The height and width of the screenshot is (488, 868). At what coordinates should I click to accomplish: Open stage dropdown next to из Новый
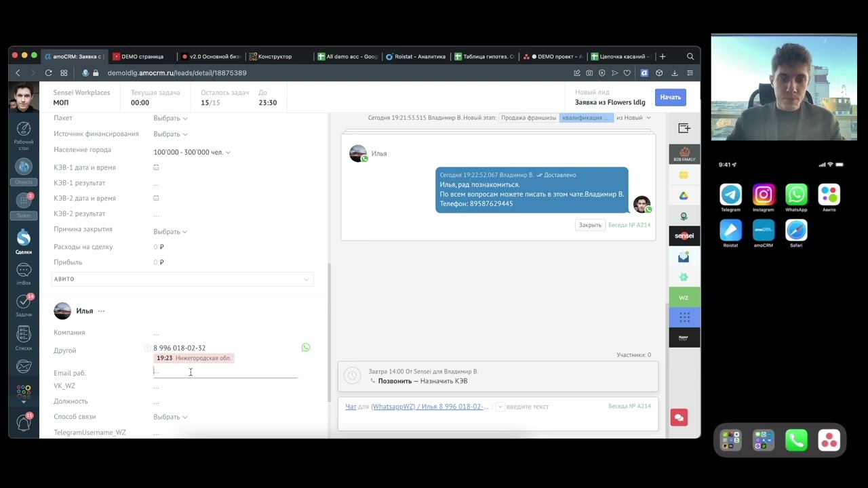pyautogui.click(x=648, y=118)
